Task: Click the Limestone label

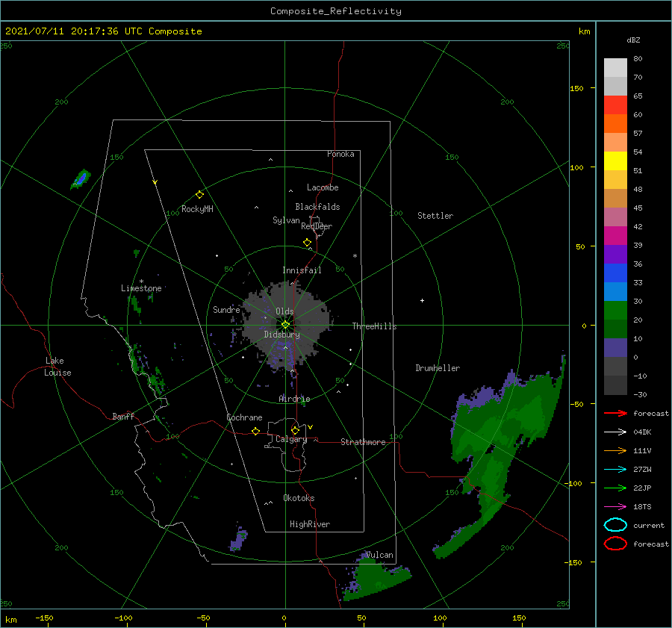Action: pyautogui.click(x=141, y=288)
